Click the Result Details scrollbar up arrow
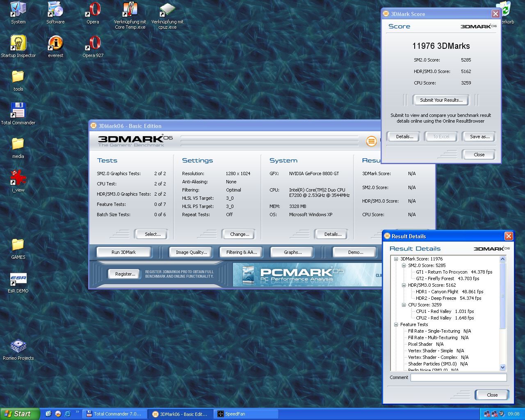This screenshot has width=525, height=420. coord(503,259)
